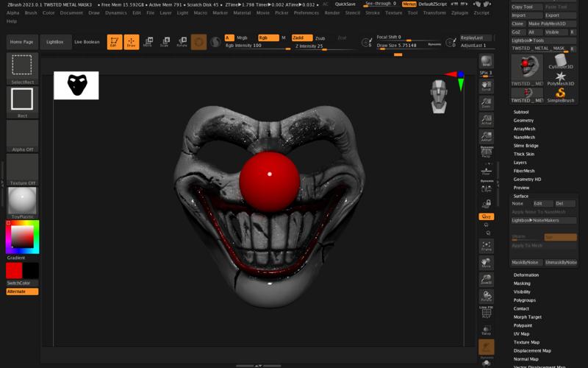This screenshot has width=588, height=368.
Task: Enable Zsub sculpt mode
Action: pos(320,38)
